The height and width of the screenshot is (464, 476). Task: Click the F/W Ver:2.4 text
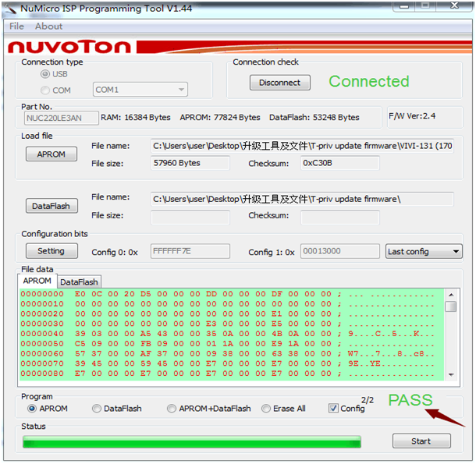coord(412,116)
